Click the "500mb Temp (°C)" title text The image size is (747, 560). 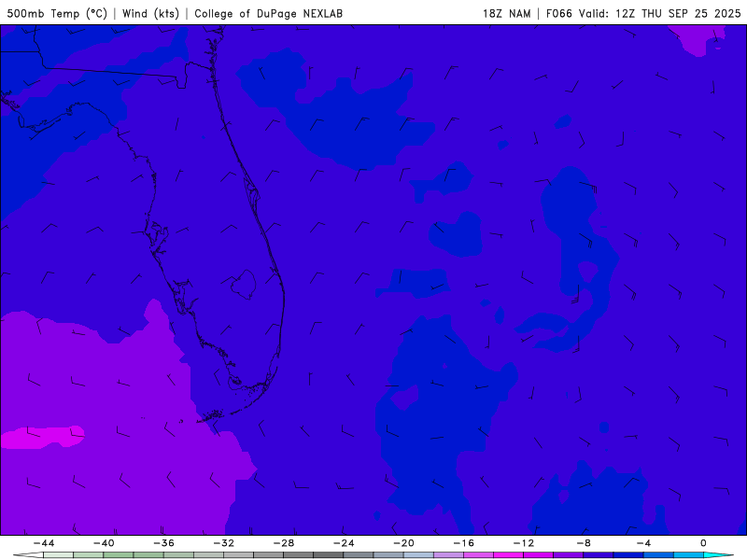pyautogui.click(x=57, y=13)
